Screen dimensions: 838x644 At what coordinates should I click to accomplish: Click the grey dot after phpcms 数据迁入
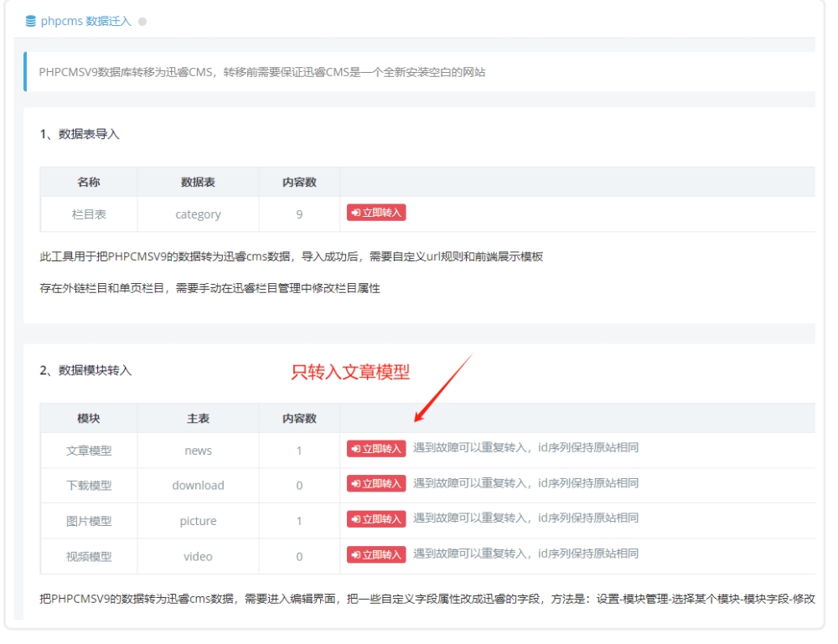pyautogui.click(x=142, y=22)
